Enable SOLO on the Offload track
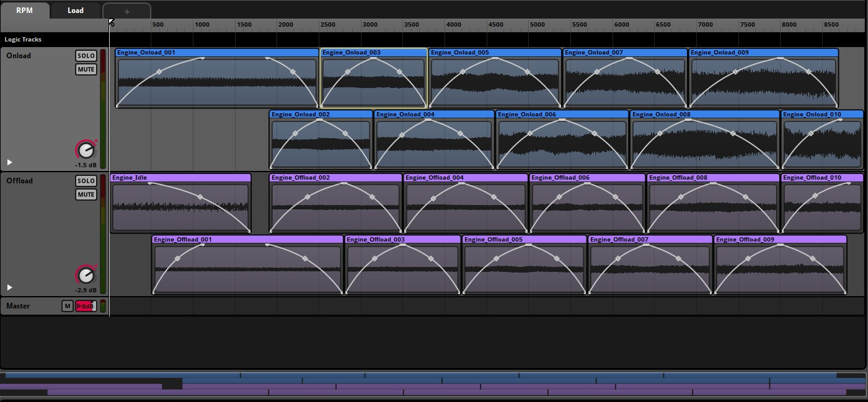This screenshot has width=868, height=402. pos(86,180)
